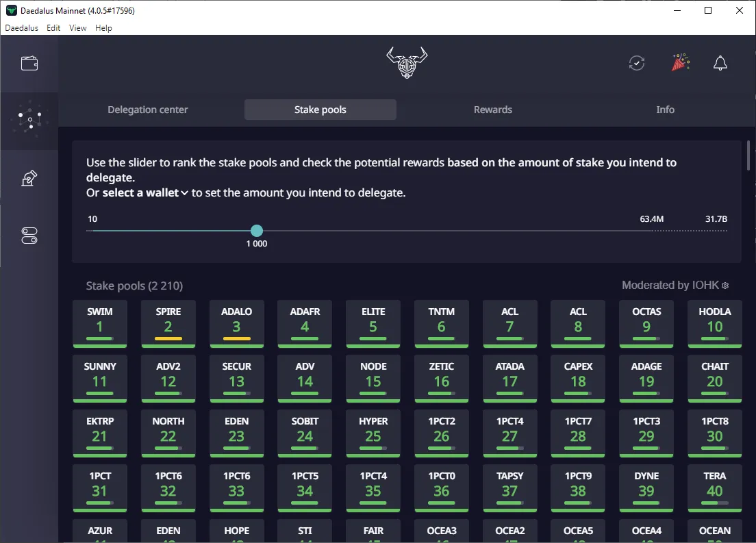Screen dimensions: 756x543
Task: Open the View menu
Action: 77,28
